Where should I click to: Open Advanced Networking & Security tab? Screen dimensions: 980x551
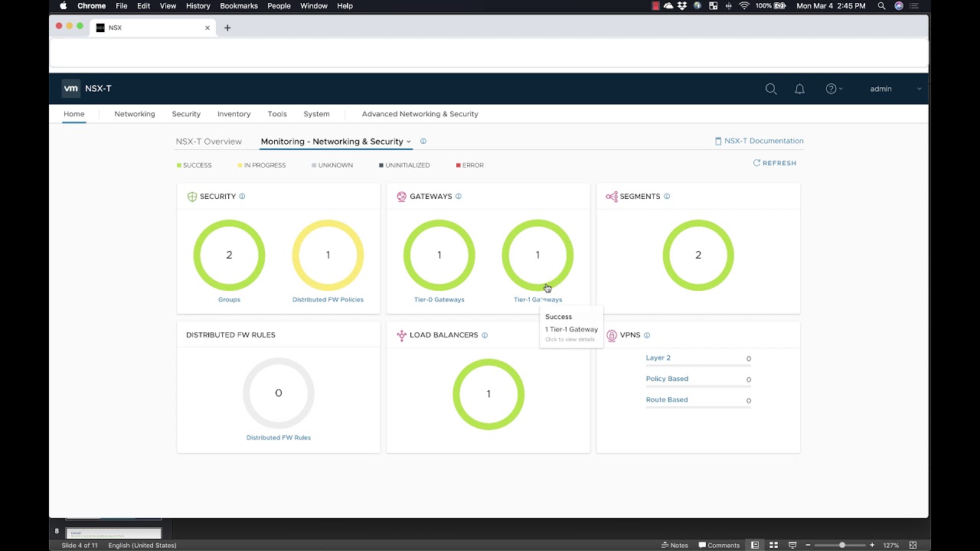pos(420,114)
